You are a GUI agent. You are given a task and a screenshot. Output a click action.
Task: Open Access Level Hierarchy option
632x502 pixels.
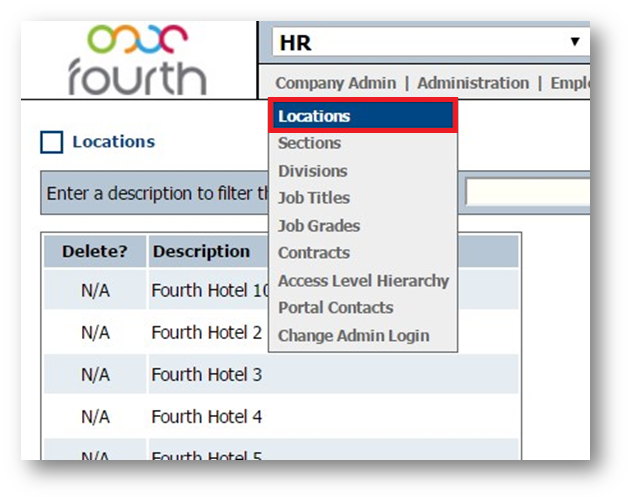point(363,281)
